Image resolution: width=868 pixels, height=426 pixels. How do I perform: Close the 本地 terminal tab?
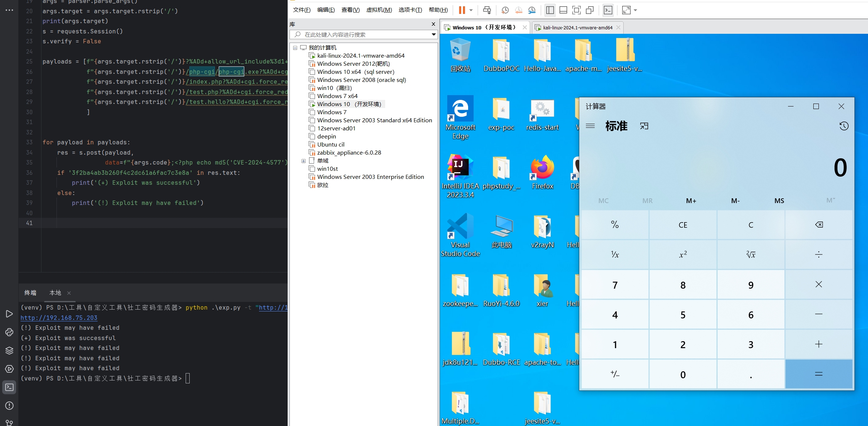click(69, 293)
